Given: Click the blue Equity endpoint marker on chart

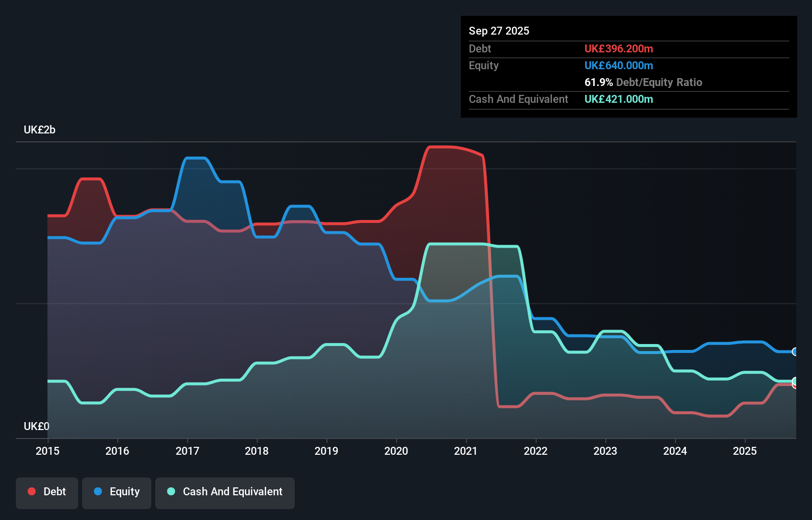Looking at the screenshot, I should [x=794, y=351].
